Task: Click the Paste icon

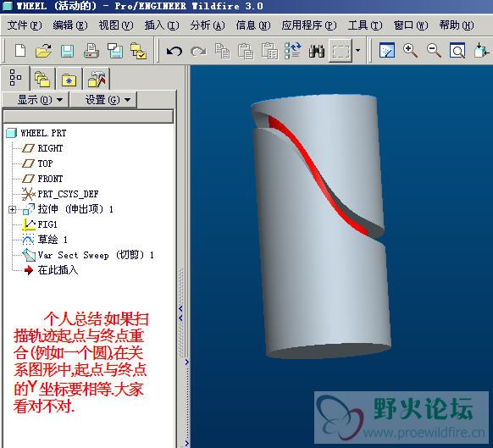Action: tap(246, 51)
